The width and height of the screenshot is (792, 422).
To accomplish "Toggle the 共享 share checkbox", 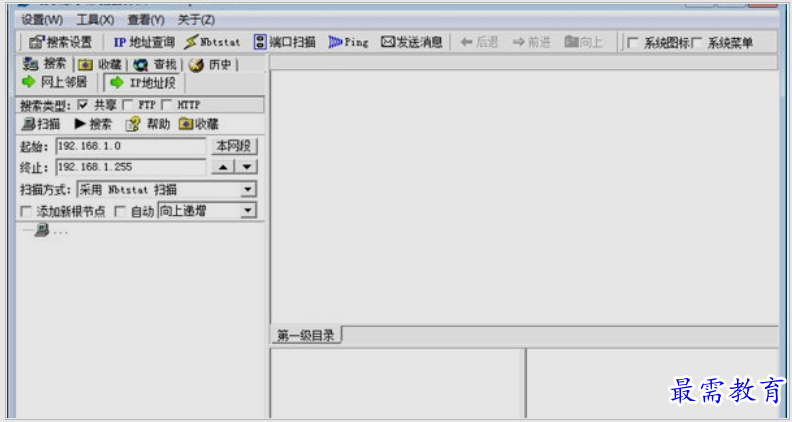I will [x=83, y=105].
